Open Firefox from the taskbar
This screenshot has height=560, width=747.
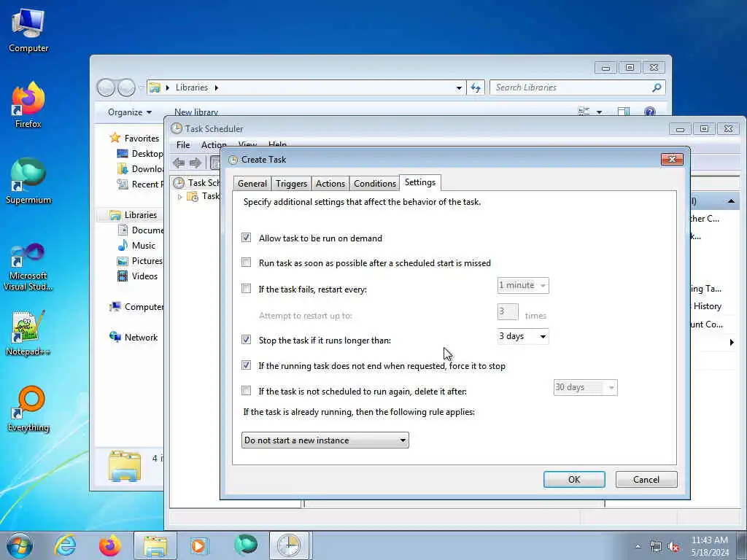coord(110,545)
